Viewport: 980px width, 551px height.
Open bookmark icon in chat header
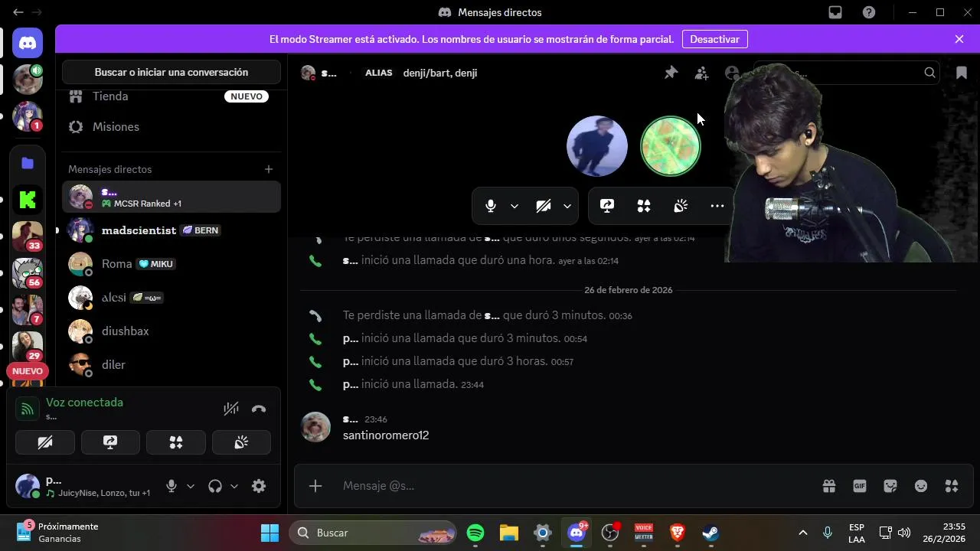[962, 73]
